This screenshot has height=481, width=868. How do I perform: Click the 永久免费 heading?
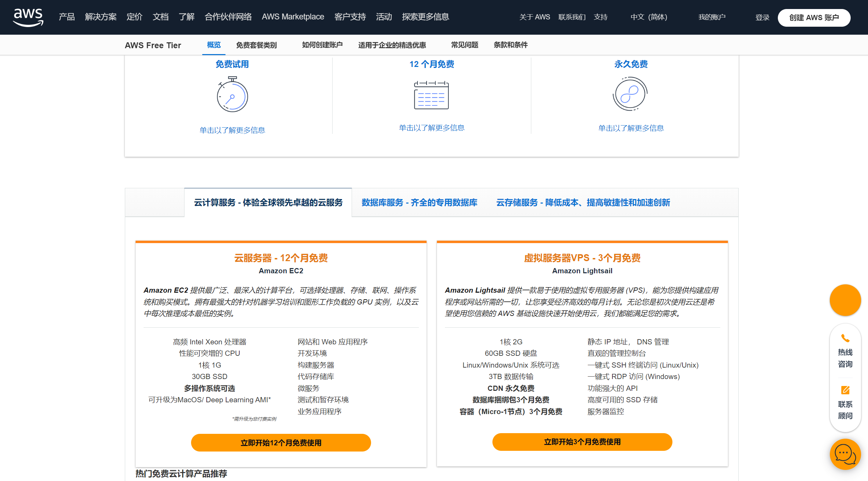pyautogui.click(x=631, y=64)
